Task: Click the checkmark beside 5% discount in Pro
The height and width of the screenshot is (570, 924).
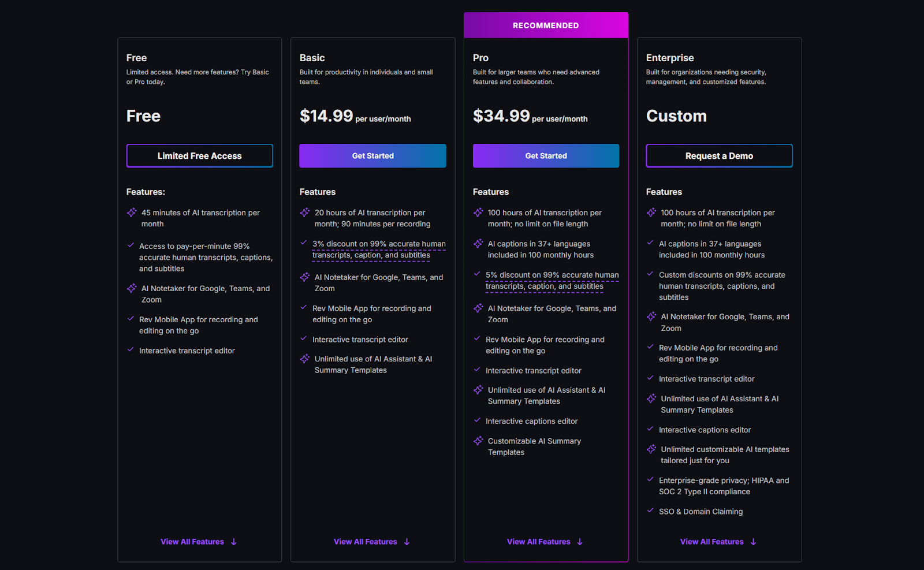Action: (x=477, y=274)
